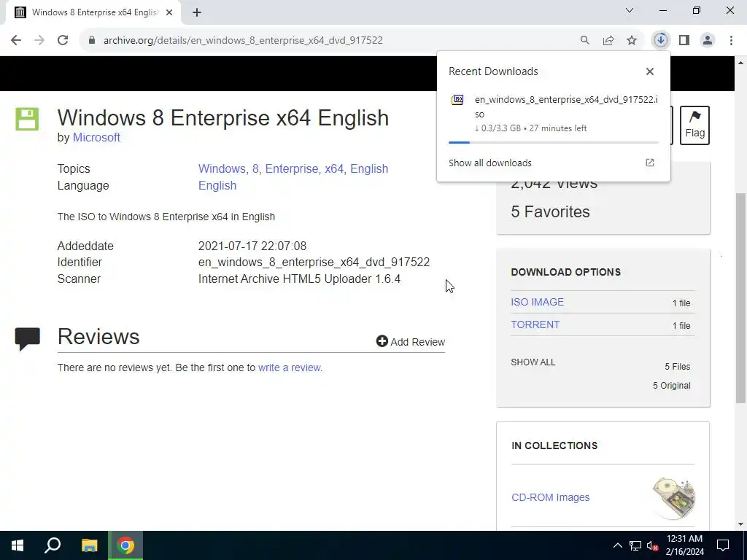Image resolution: width=747 pixels, height=560 pixels.
Task: Open the tab search chevron
Action: pos(630,10)
